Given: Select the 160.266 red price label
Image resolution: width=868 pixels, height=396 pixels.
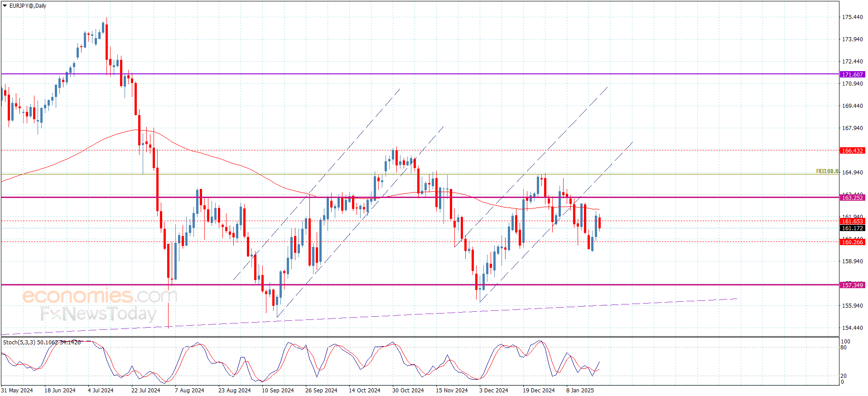Looking at the screenshot, I should click(x=852, y=242).
